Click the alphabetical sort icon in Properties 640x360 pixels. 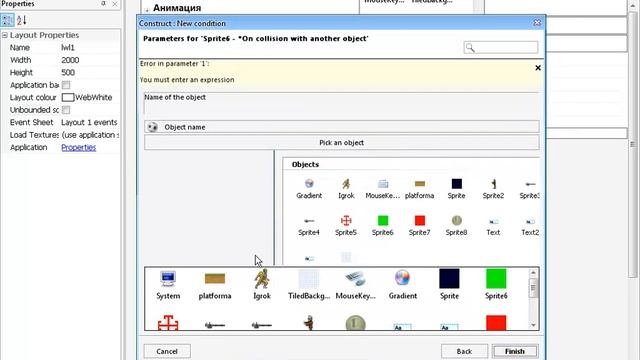(x=22, y=20)
